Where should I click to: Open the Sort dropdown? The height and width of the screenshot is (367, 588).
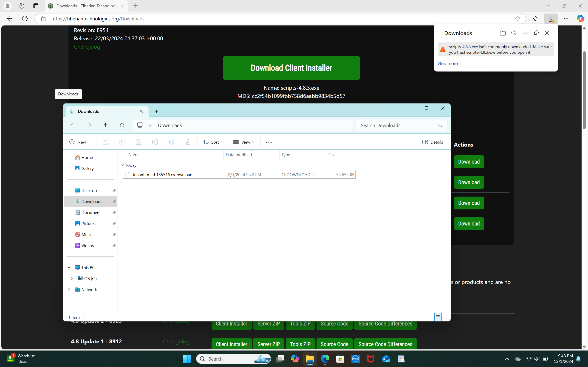213,142
